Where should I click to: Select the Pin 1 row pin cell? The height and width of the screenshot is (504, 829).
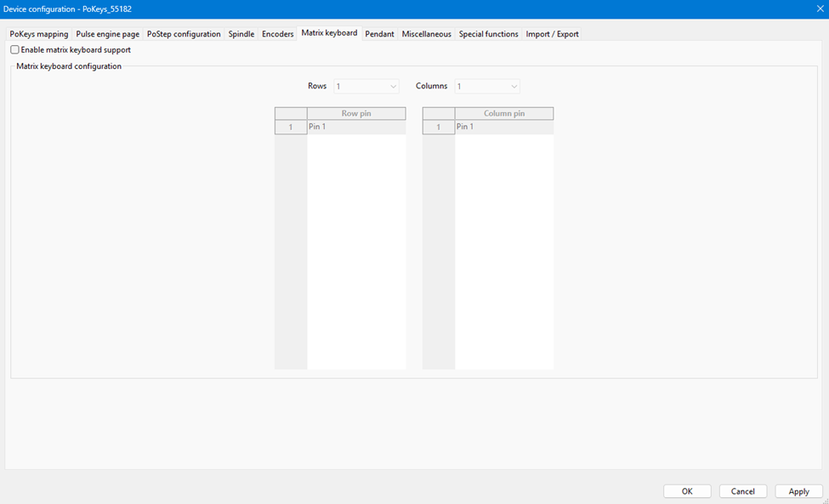click(355, 127)
